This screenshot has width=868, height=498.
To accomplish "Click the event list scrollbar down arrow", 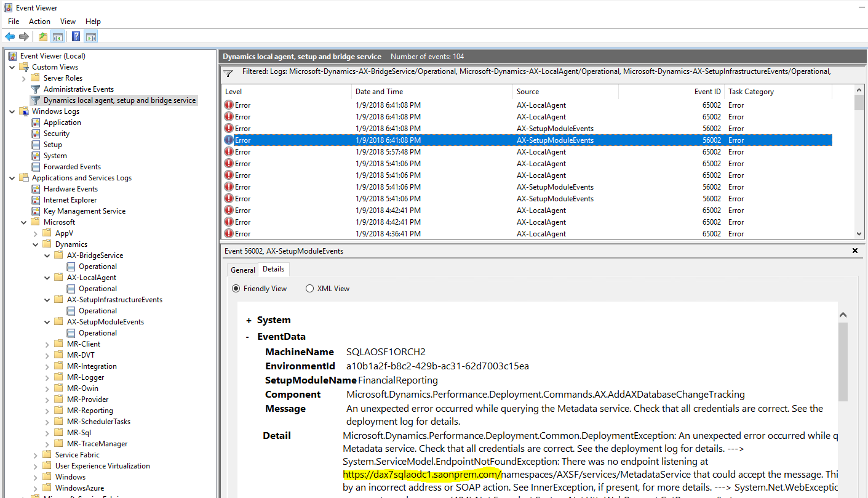I will tap(859, 233).
